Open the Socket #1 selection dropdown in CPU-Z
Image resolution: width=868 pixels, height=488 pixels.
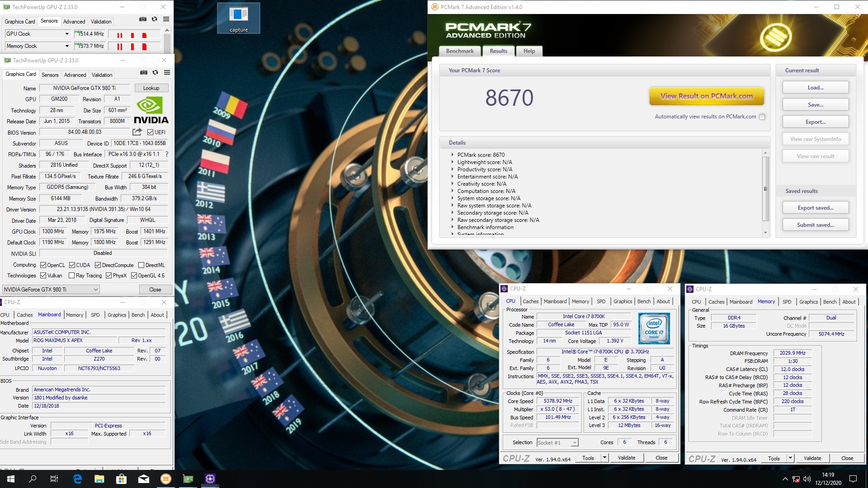click(x=574, y=443)
